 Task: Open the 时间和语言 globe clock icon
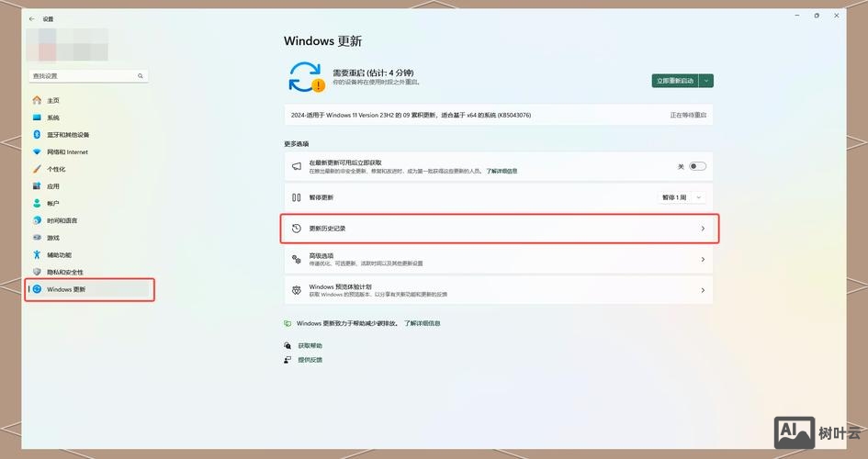click(x=37, y=220)
